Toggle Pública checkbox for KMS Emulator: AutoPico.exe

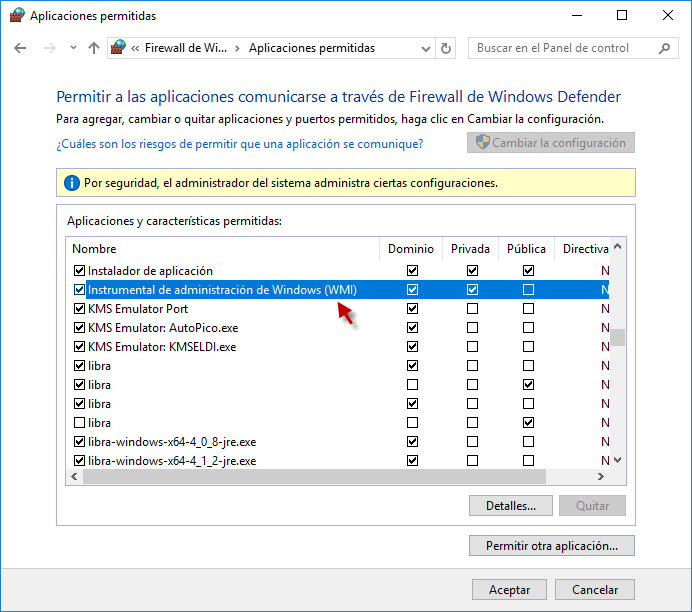(x=528, y=327)
